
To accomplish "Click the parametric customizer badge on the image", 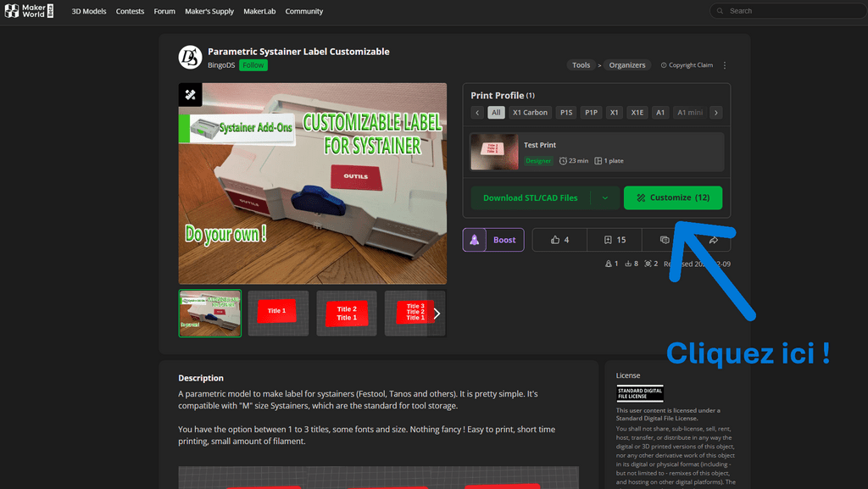I will (191, 95).
